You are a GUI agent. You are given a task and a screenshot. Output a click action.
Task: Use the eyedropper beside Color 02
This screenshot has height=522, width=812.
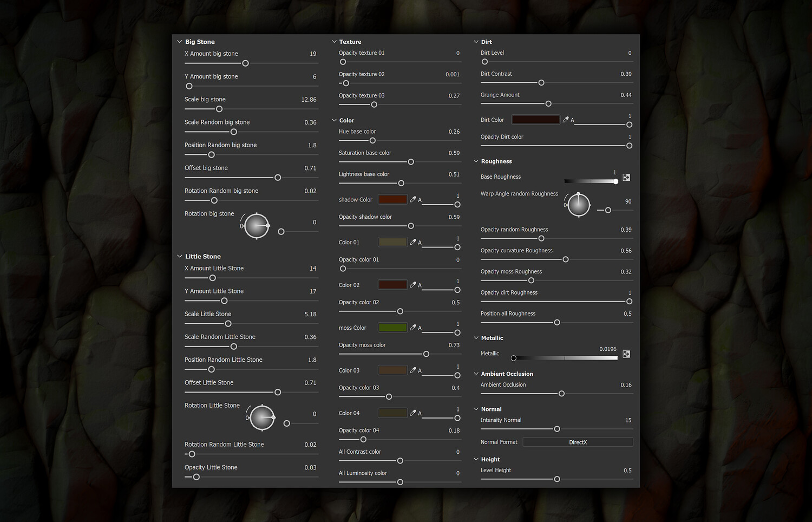tap(413, 285)
